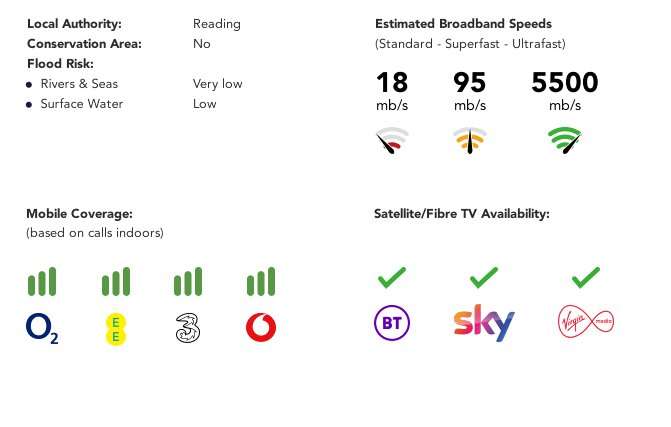Click the Sky logo
The height and width of the screenshot is (427, 671).
484,323
